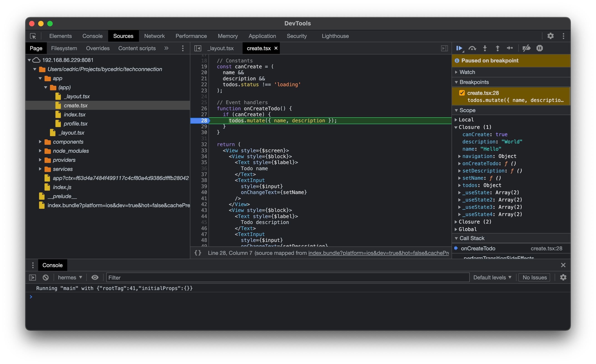Deactivate all breakpoints
596x364 pixels.
click(x=526, y=48)
